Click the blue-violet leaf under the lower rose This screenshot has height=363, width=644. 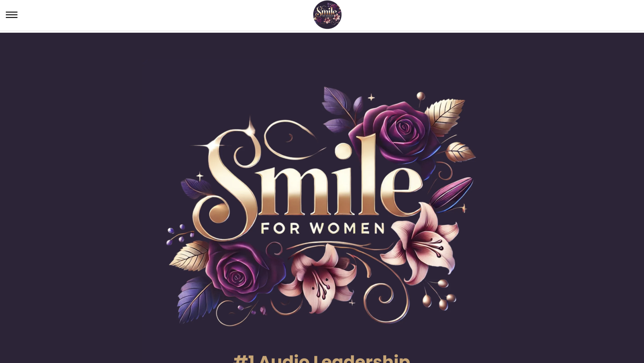click(195, 300)
